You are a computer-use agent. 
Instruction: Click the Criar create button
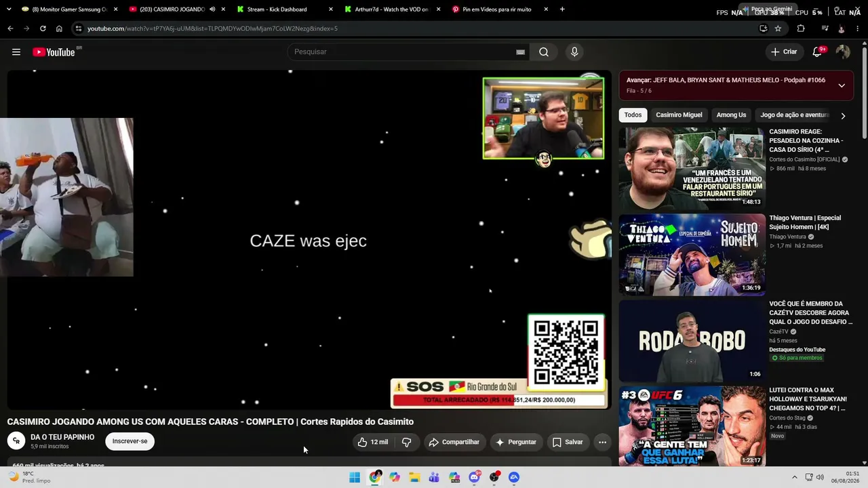tap(784, 52)
